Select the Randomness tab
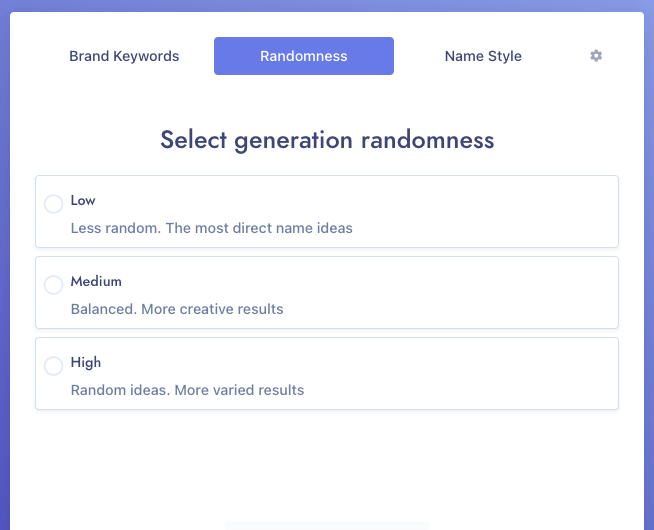The image size is (654, 530). [303, 56]
